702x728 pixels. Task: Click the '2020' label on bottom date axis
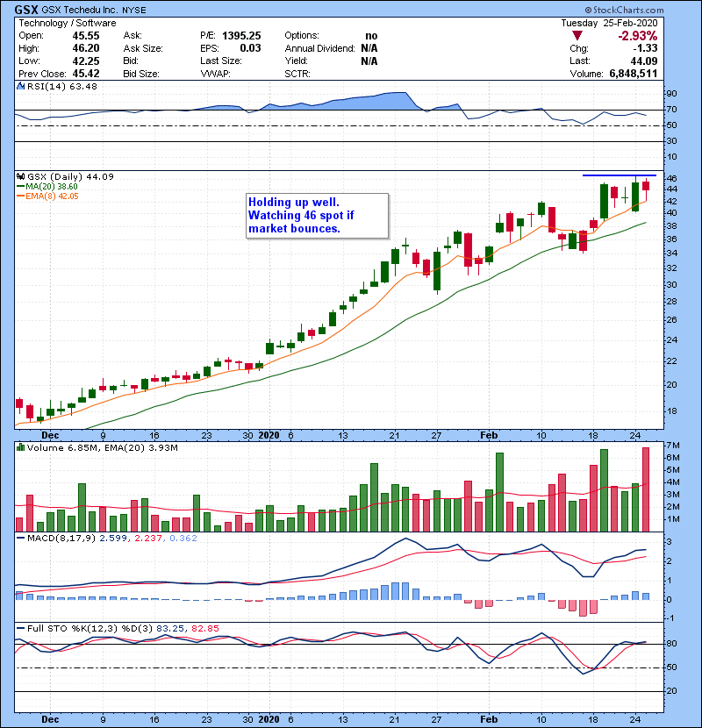[x=269, y=719]
